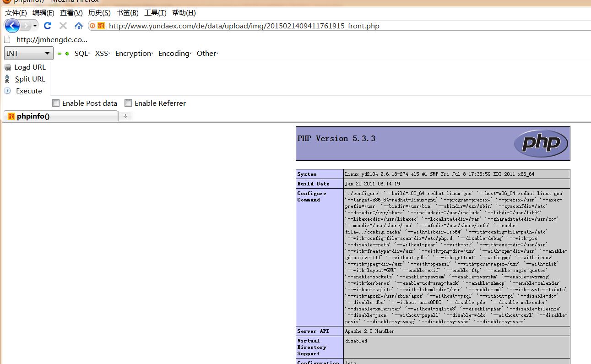Screen dimensions: 591x364
Task: Click the Load URL icon
Action: coord(7,67)
